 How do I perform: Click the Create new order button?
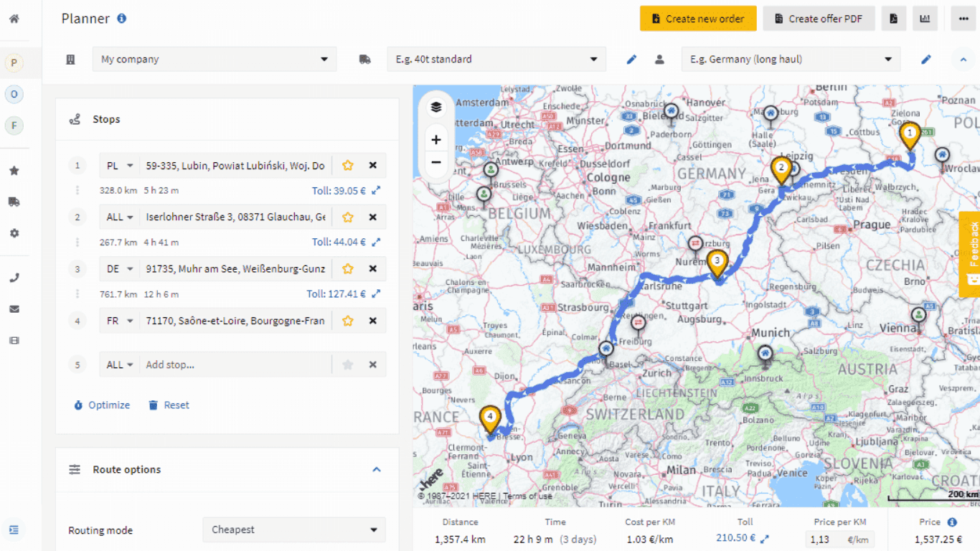coord(697,19)
